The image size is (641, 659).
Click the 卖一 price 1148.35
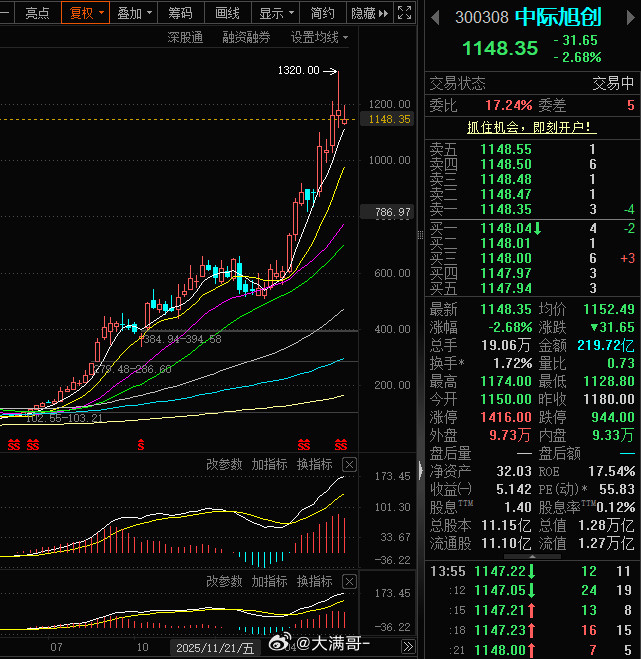[506, 209]
